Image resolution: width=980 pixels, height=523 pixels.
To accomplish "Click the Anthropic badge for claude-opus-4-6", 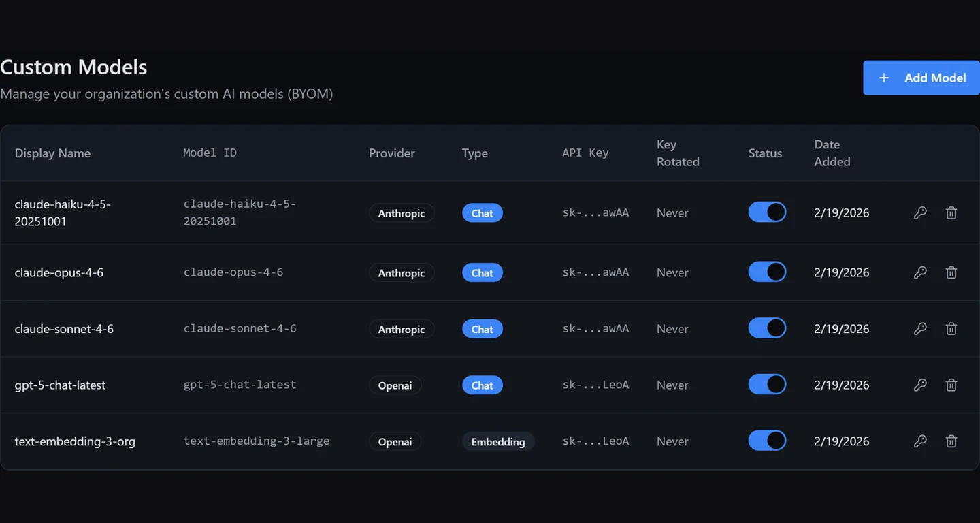I will point(402,273).
